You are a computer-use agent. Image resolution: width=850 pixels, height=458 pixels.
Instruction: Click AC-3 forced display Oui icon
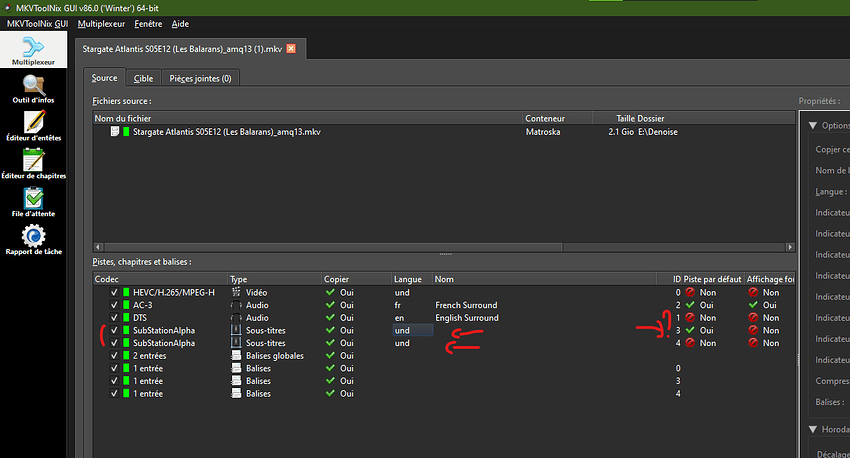pyautogui.click(x=753, y=305)
